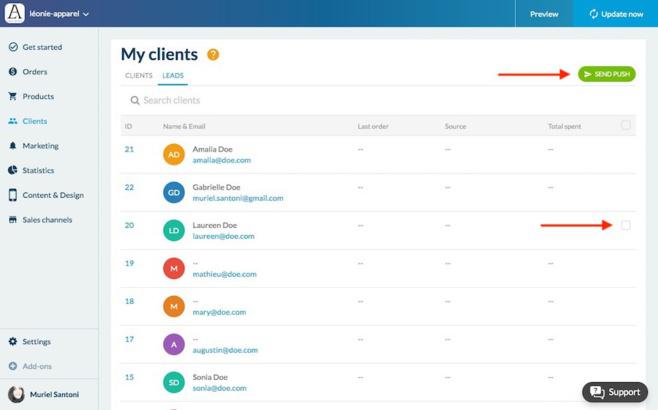
Task: Open Statistics chart icon in sidebar
Action: coord(13,170)
